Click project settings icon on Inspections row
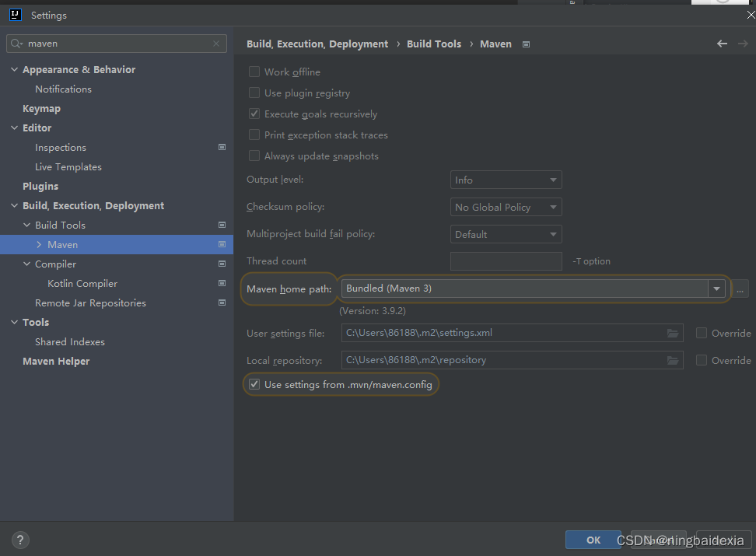The image size is (756, 556). click(222, 147)
